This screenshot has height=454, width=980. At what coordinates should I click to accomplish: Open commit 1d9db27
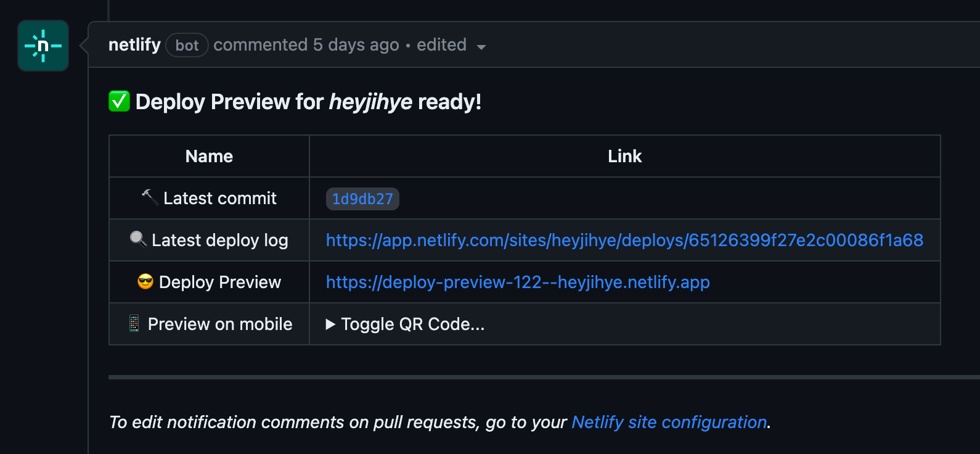[x=362, y=199]
